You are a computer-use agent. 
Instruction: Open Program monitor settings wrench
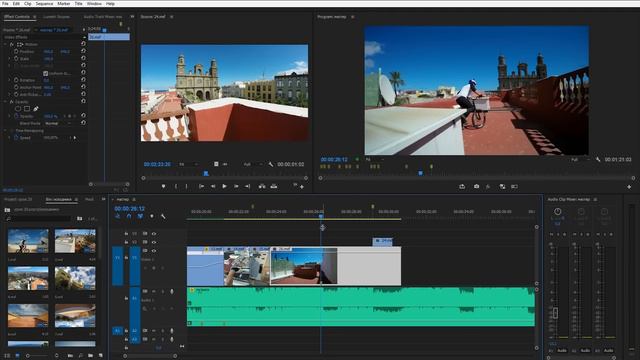coord(598,160)
